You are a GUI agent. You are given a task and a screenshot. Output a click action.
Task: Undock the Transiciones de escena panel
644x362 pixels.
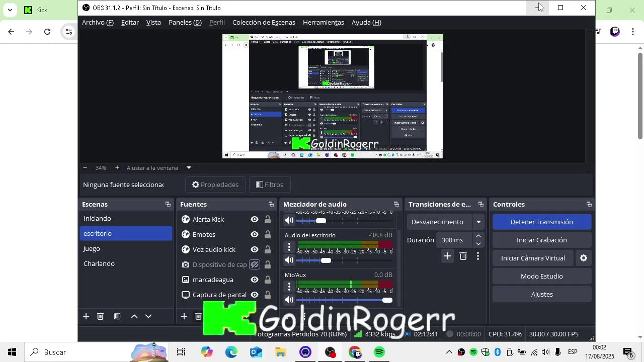(480, 204)
